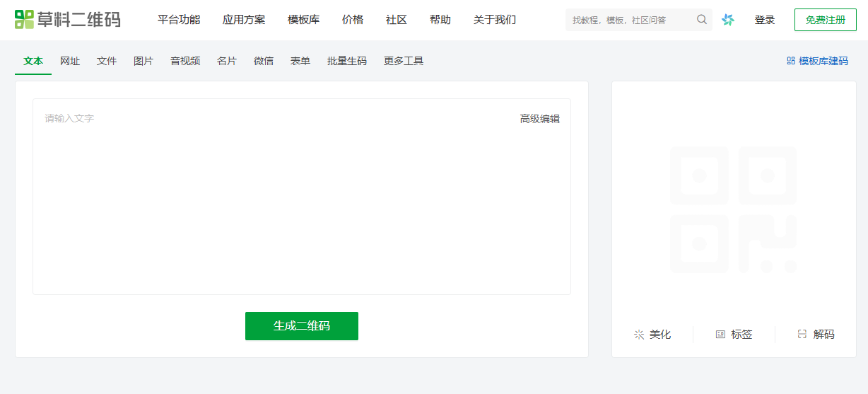Image resolution: width=868 pixels, height=394 pixels.
Task: Click the QR code placeholder preview
Action: pos(733,209)
